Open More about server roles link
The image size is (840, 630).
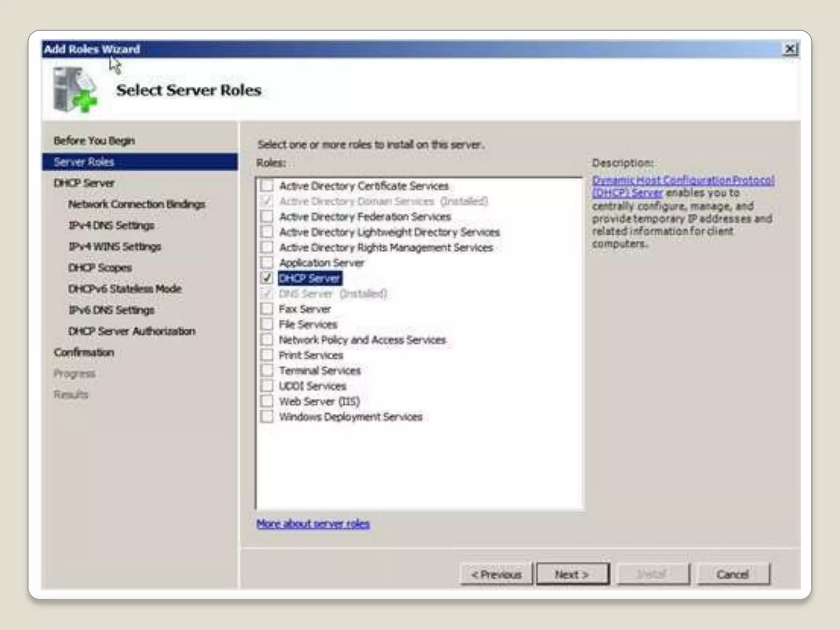coord(313,524)
